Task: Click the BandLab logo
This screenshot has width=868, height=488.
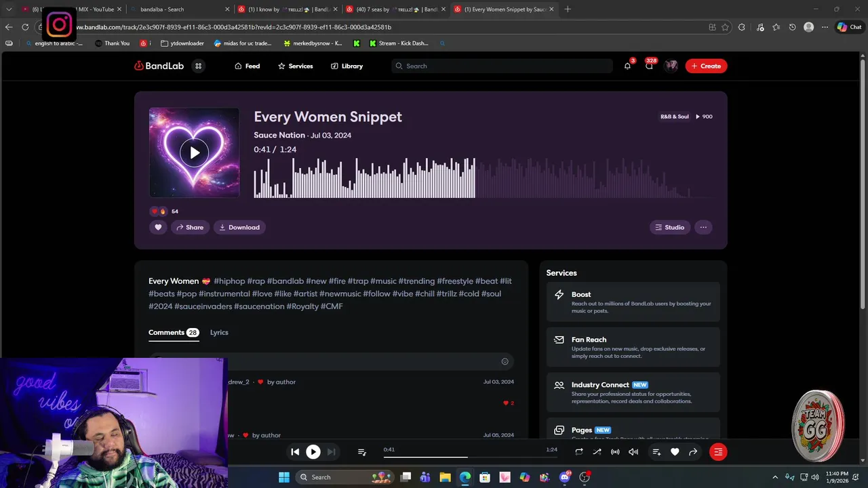Action: coord(159,66)
